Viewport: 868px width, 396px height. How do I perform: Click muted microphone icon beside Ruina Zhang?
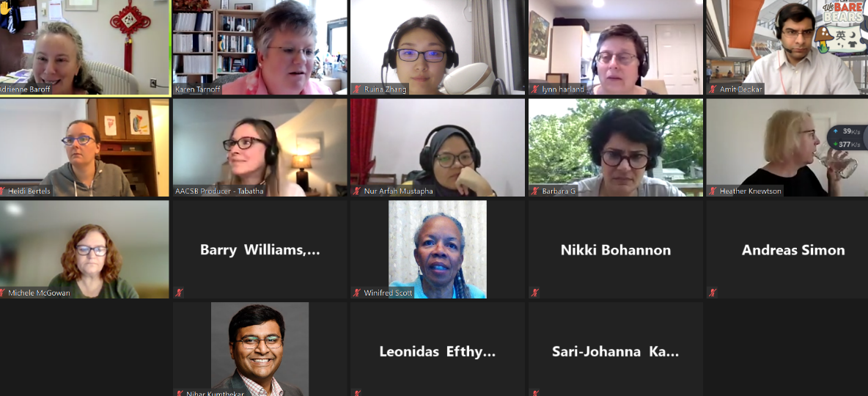point(358,89)
